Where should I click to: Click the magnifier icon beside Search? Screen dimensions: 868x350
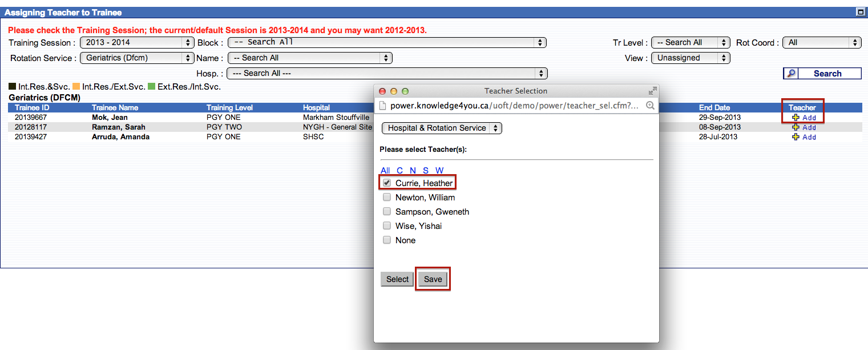click(x=791, y=73)
